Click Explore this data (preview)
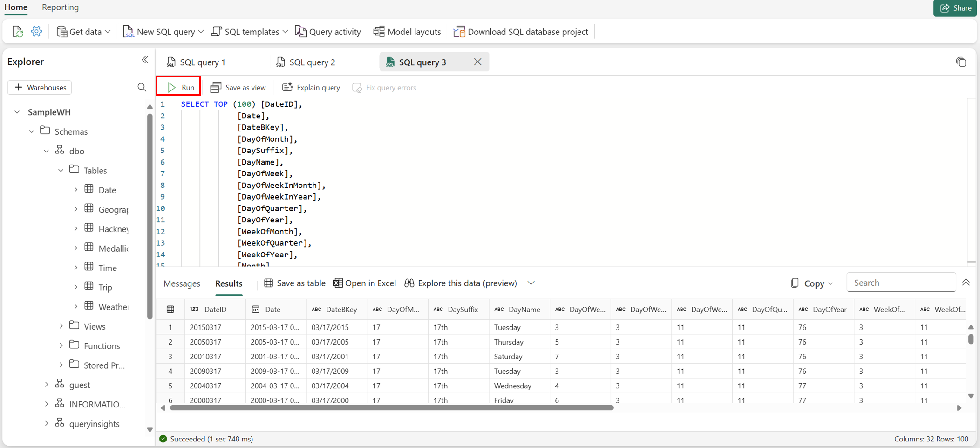The width and height of the screenshot is (980, 448). pyautogui.click(x=461, y=283)
